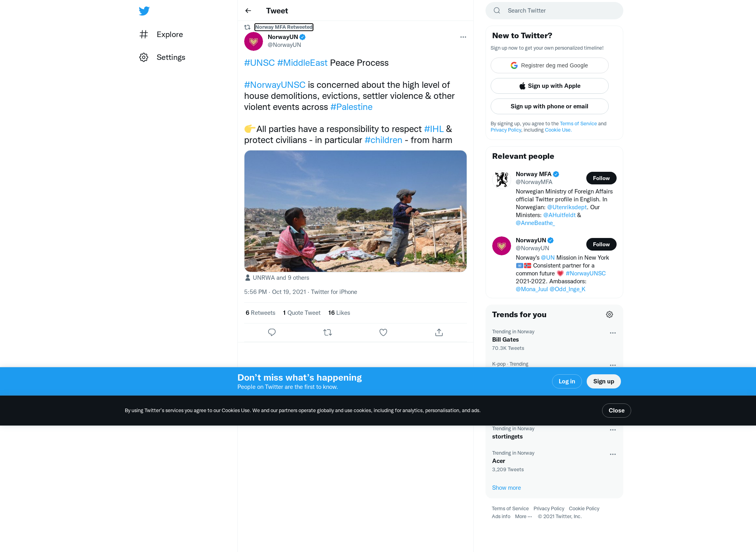Open Settings in the left sidebar
This screenshot has width=756, height=552.
[162, 57]
